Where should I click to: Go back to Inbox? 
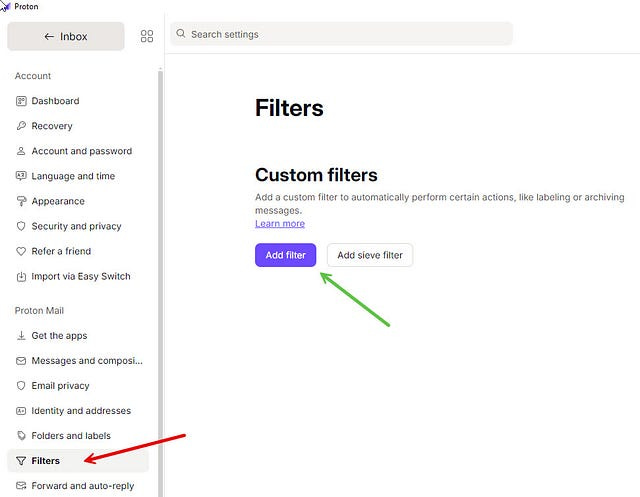pyautogui.click(x=66, y=36)
